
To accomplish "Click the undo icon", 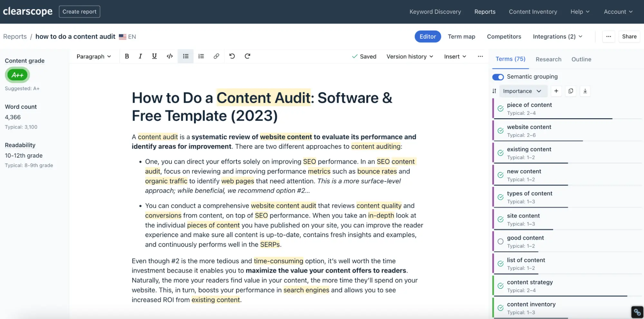I will coord(232,56).
